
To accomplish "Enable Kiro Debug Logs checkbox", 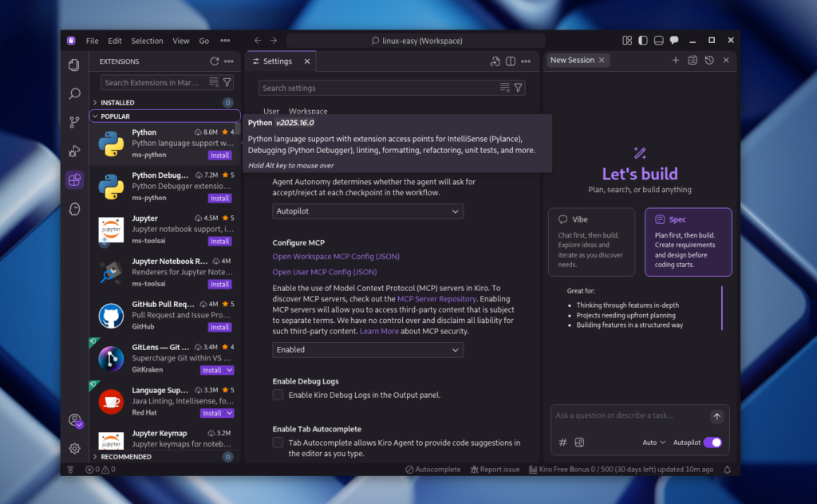I will [x=278, y=395].
